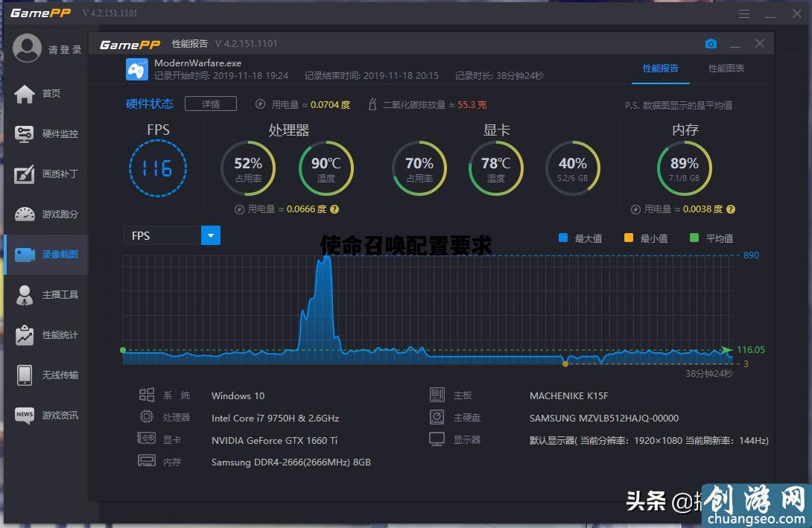Click the text "Windows 10"

point(238,396)
